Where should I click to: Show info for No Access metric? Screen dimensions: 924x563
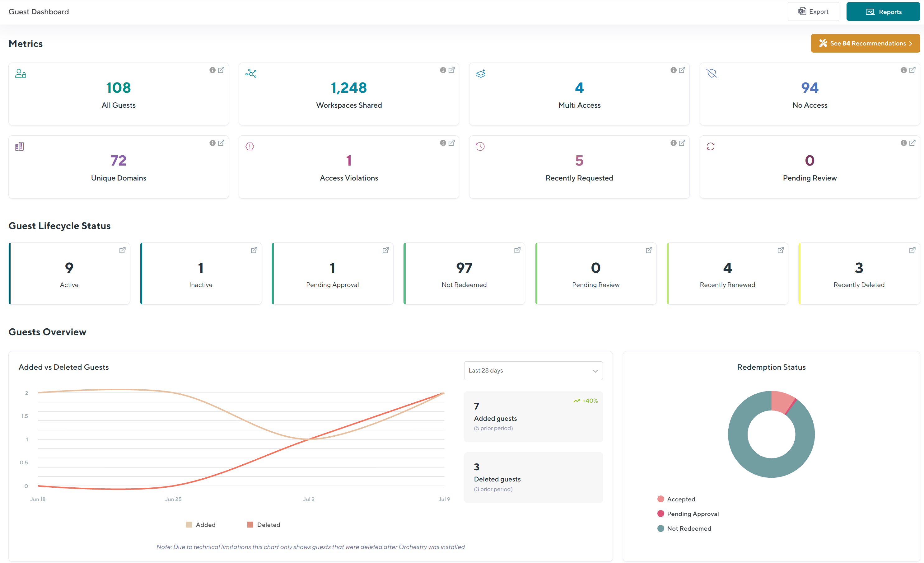(x=904, y=70)
